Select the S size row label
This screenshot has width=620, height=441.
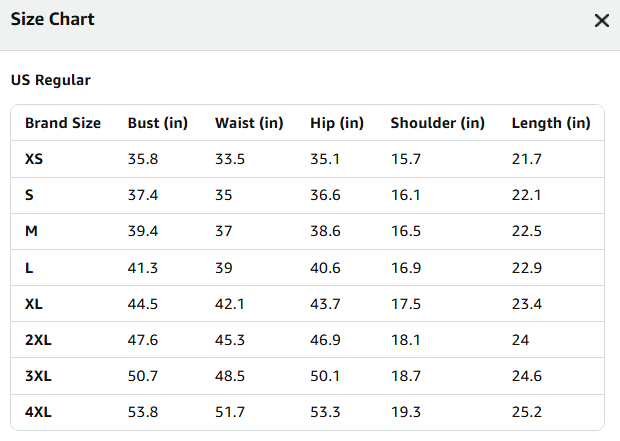29,195
